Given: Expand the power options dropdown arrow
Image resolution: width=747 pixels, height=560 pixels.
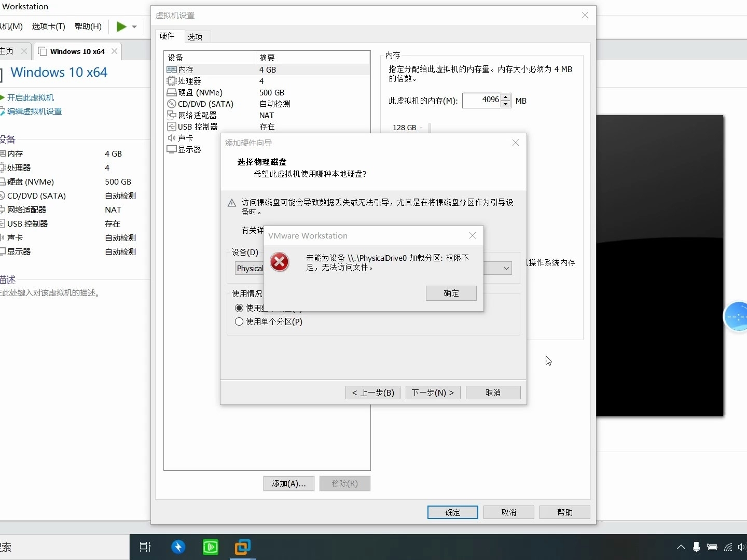Looking at the screenshot, I should pyautogui.click(x=134, y=26).
